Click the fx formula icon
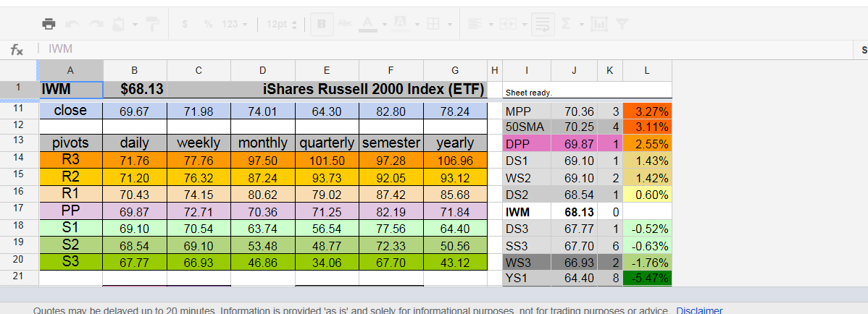 pos(17,50)
